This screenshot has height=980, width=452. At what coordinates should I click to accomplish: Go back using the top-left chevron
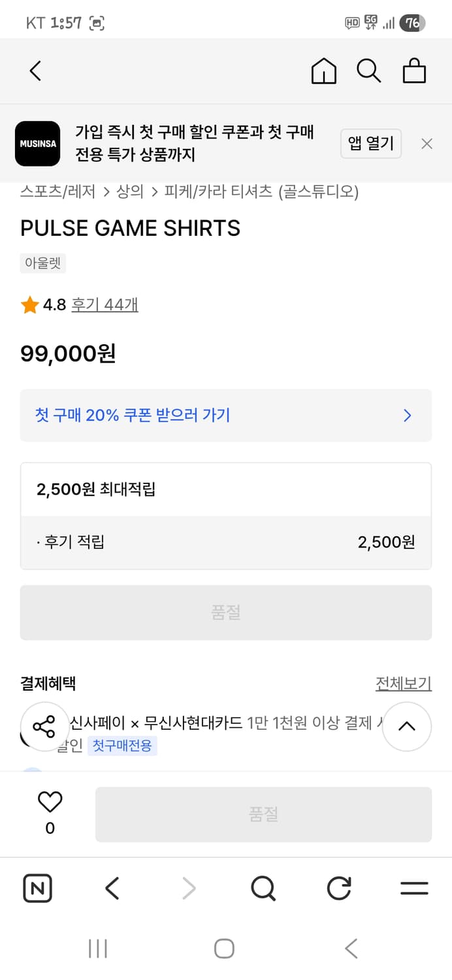(36, 71)
